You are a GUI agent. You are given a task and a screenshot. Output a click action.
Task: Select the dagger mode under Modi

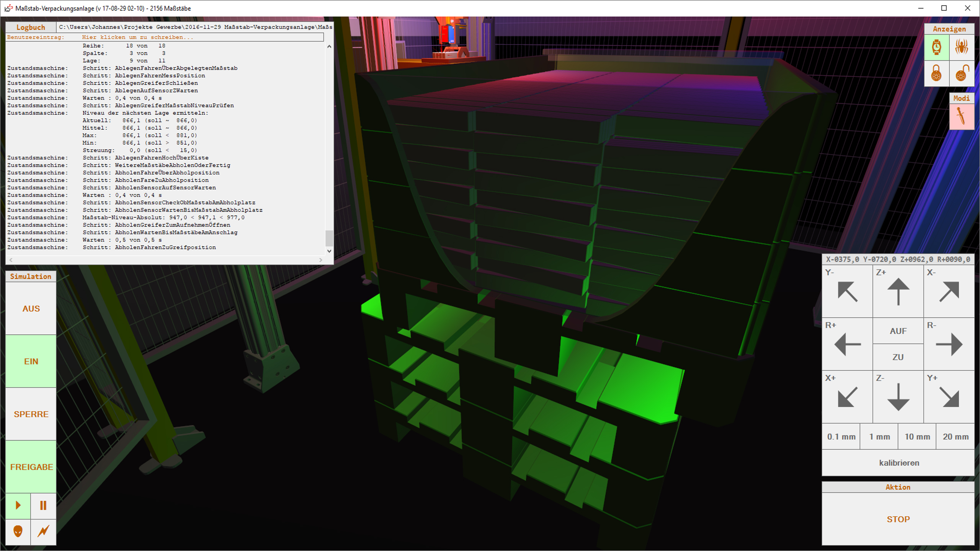click(x=961, y=116)
